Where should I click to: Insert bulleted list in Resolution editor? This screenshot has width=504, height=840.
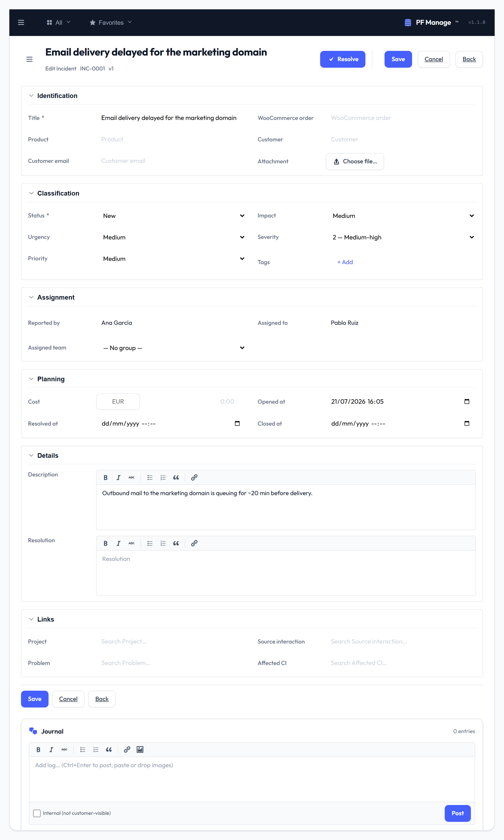[150, 543]
